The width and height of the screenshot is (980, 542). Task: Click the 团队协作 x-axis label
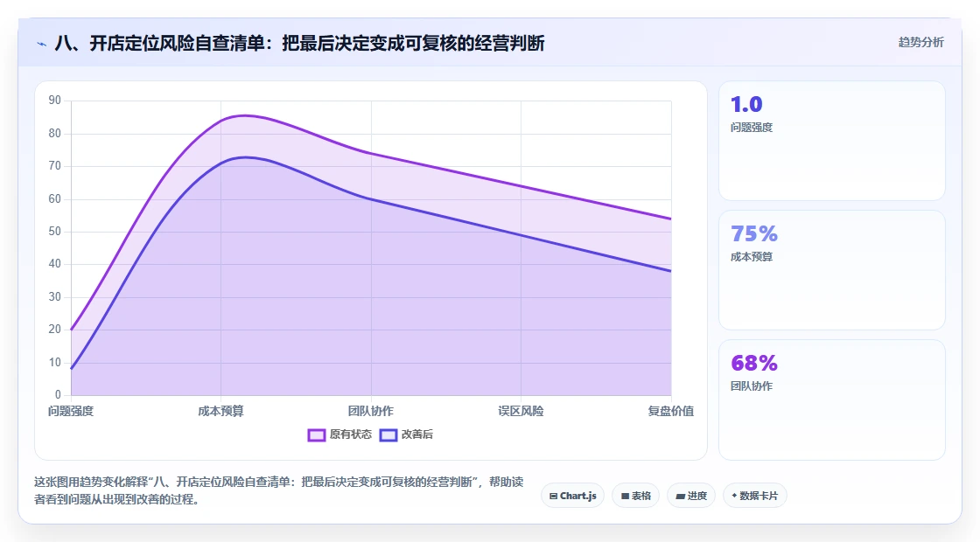tap(371, 411)
